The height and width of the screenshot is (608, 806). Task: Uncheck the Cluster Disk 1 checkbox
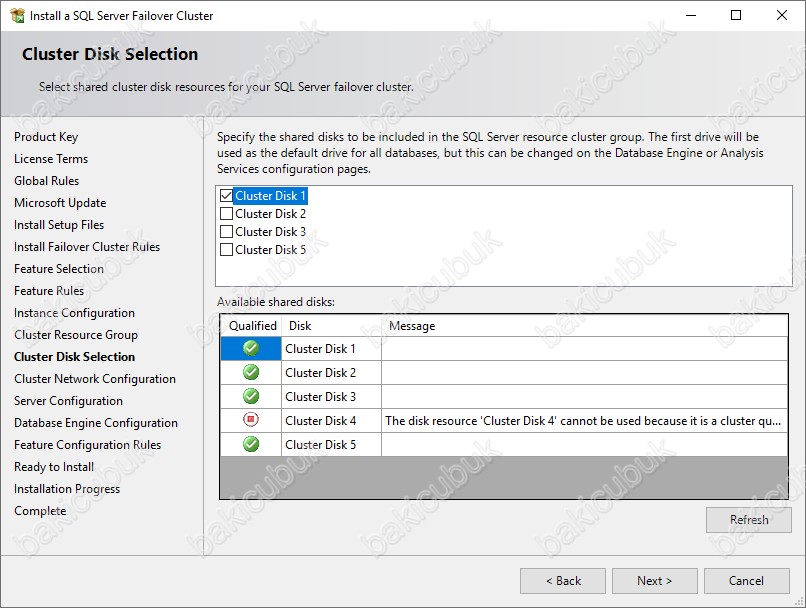(226, 196)
